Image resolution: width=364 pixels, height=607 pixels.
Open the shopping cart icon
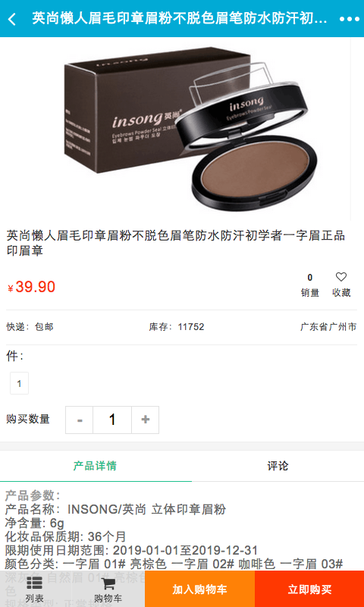click(108, 589)
